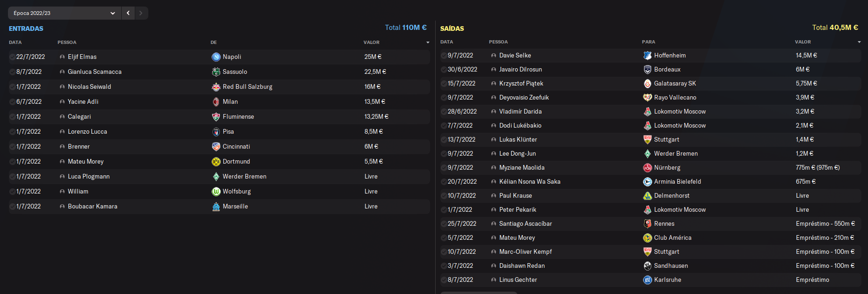Click the 25M € value for Eljif Elmas

373,57
